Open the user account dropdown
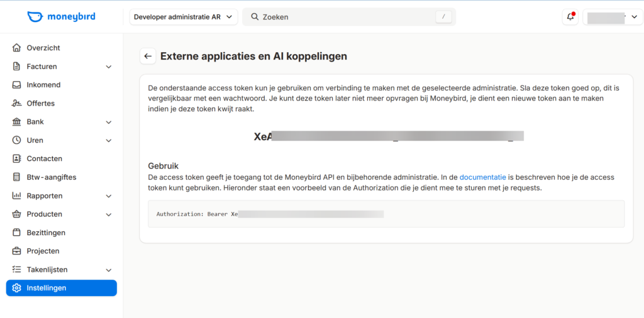Viewport: 644px width, 318px height. point(612,17)
